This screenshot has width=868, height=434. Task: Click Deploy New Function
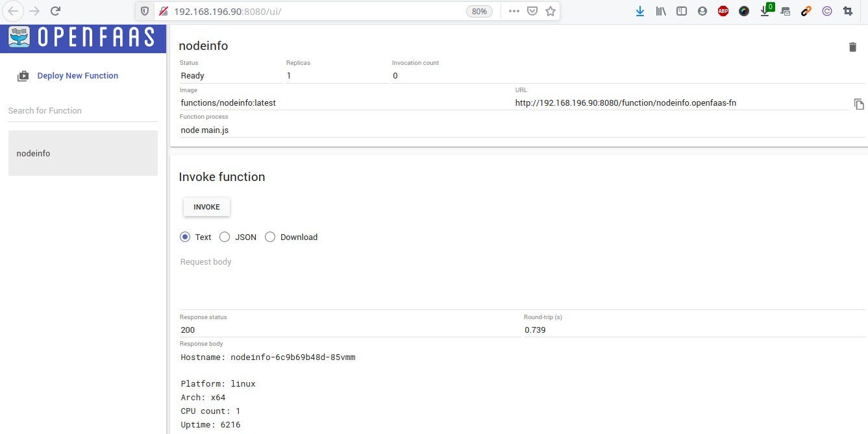tap(78, 76)
